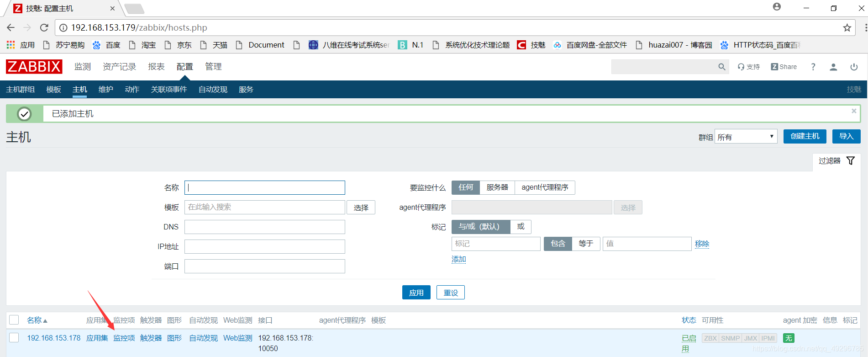Open the 管理 menu

(x=213, y=67)
